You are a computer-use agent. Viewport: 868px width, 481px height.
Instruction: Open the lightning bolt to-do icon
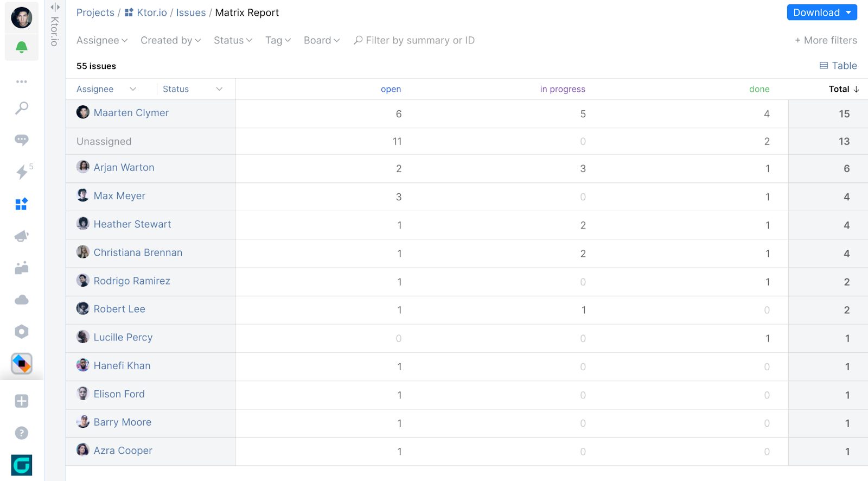click(22, 172)
